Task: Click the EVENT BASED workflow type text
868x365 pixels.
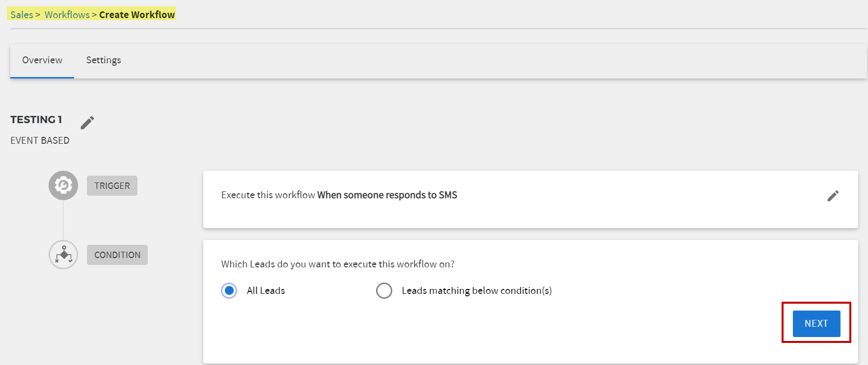Action: (40, 140)
